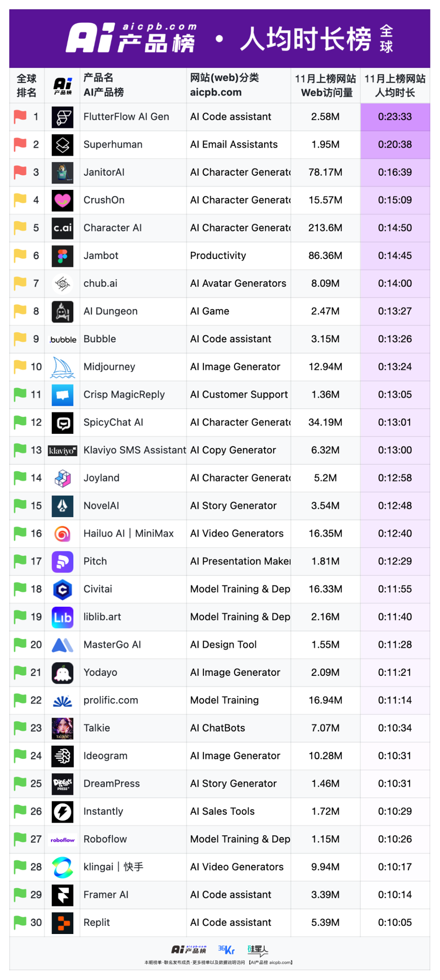Click the Superhuman logo icon
Viewport: 440px width, 980px height.
click(63, 145)
